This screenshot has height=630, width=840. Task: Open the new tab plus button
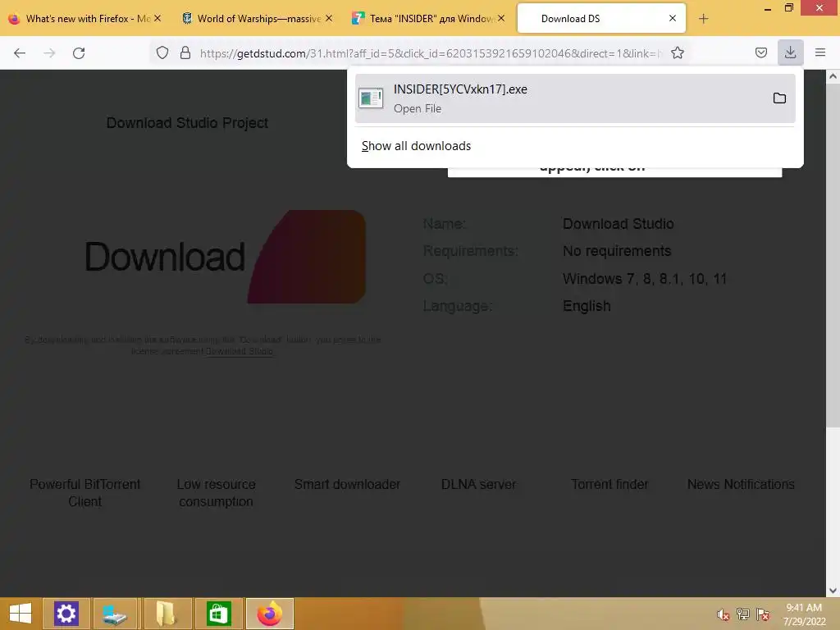[x=703, y=19]
